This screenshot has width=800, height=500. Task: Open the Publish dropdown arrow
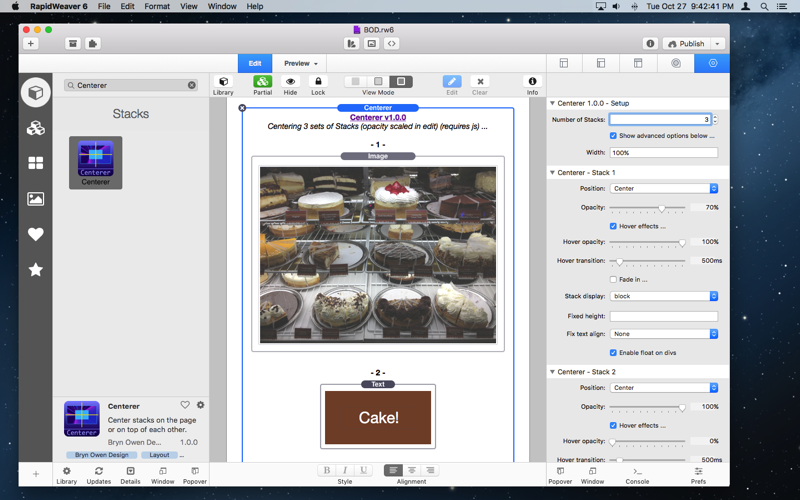pyautogui.click(x=717, y=44)
